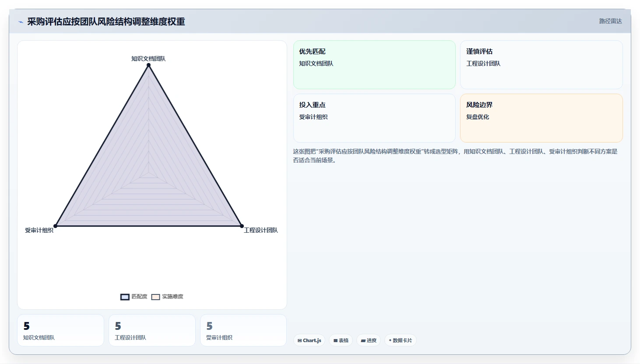Open the 优先匹配 card
This screenshot has width=640, height=364.
point(374,65)
